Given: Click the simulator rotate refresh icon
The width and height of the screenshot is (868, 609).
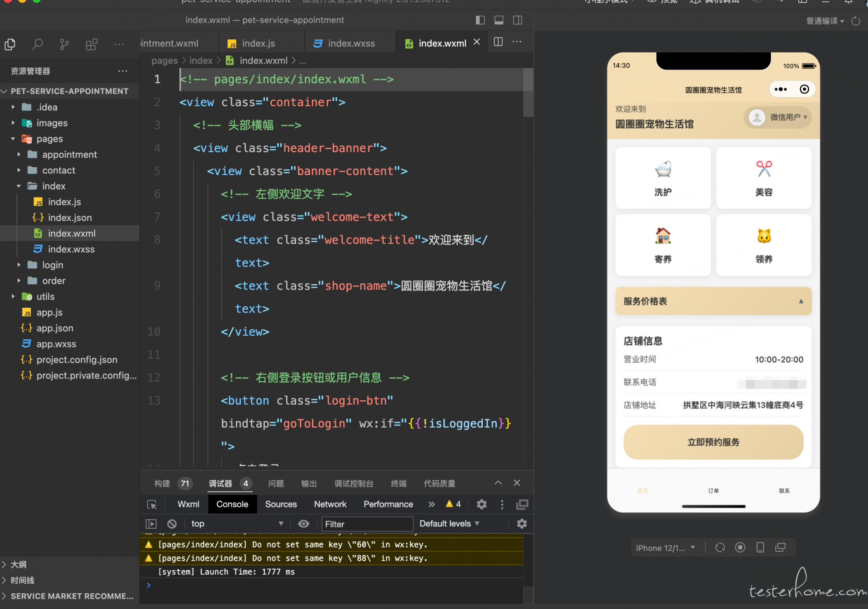Looking at the screenshot, I should click(720, 548).
